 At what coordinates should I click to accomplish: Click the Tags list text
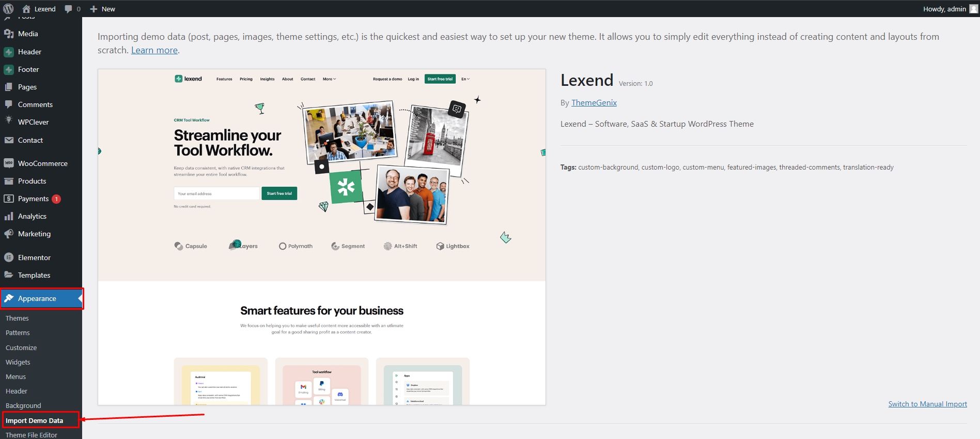(727, 167)
